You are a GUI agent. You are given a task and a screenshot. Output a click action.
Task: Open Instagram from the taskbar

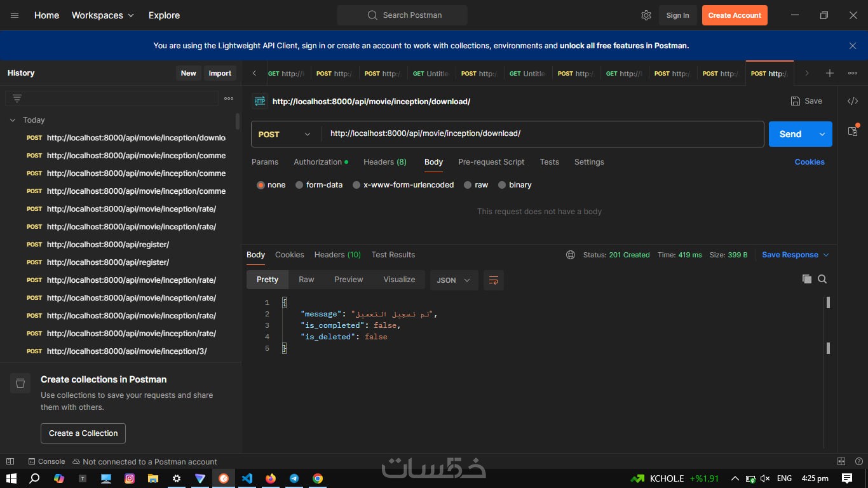pyautogui.click(x=130, y=478)
